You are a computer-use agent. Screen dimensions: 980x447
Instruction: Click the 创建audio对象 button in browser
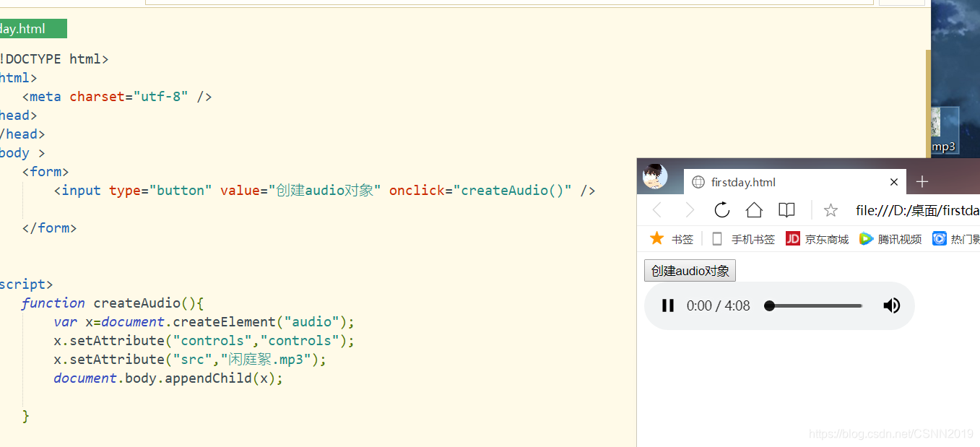(x=690, y=271)
